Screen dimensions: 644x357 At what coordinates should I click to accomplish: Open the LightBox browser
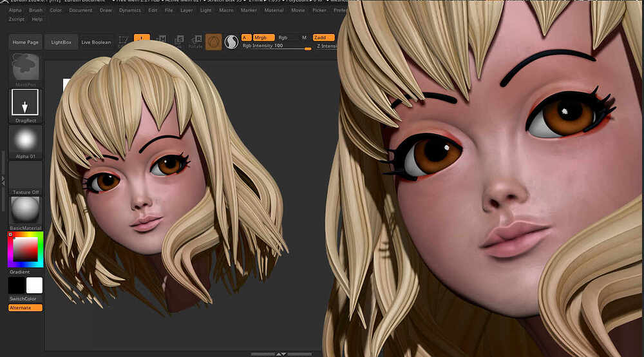61,42
